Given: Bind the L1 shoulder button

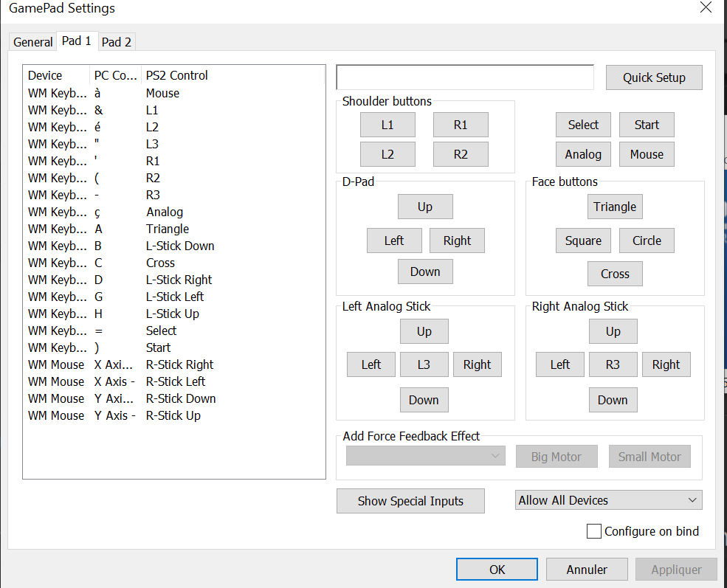Looking at the screenshot, I should [387, 125].
